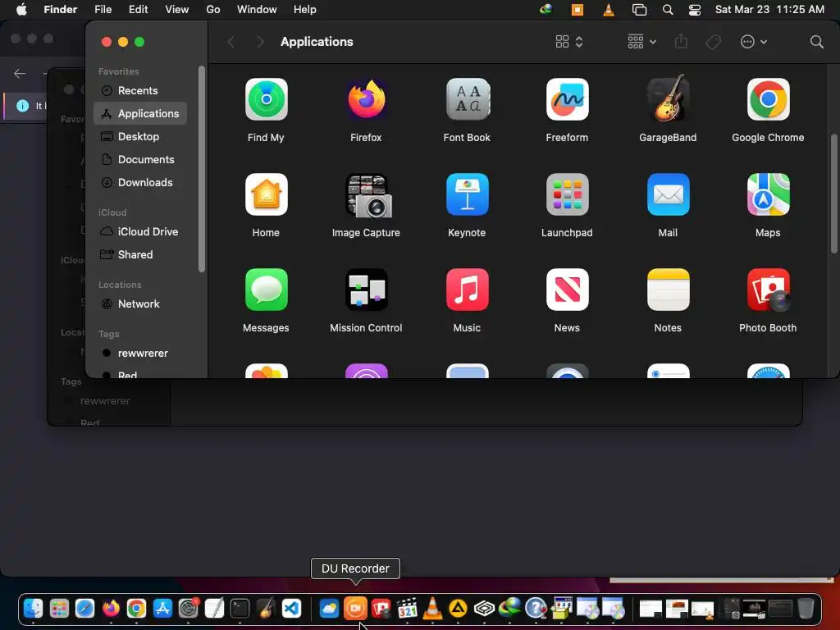Open the More actions ellipsis dropdown

pyautogui.click(x=753, y=42)
